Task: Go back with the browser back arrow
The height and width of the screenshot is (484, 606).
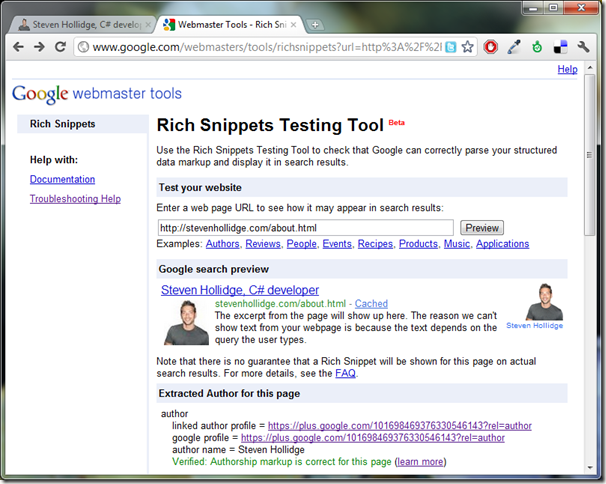Action: 18,47
